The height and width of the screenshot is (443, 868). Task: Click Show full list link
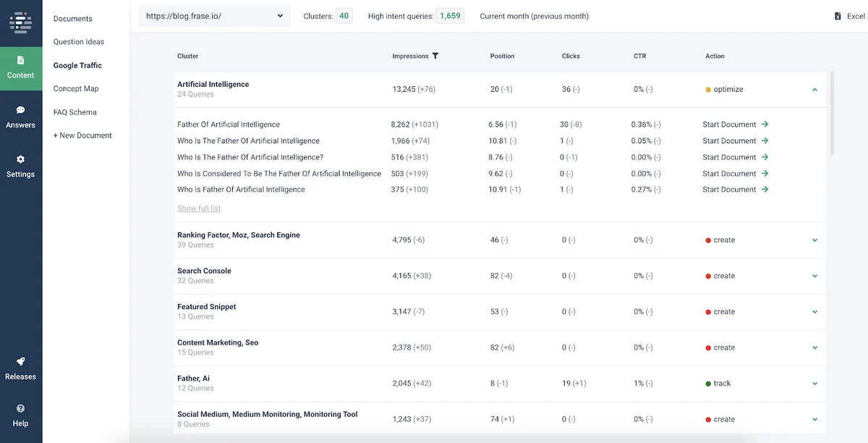[x=199, y=208]
